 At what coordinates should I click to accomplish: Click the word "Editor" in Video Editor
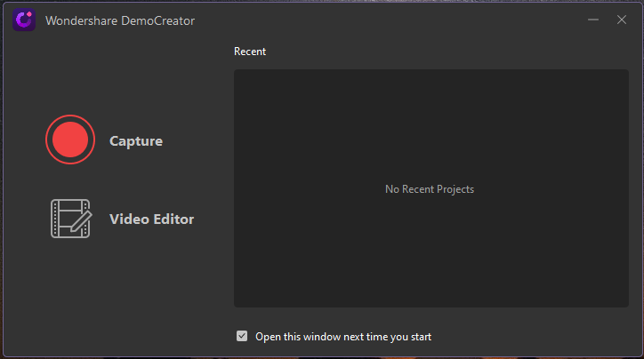point(172,219)
